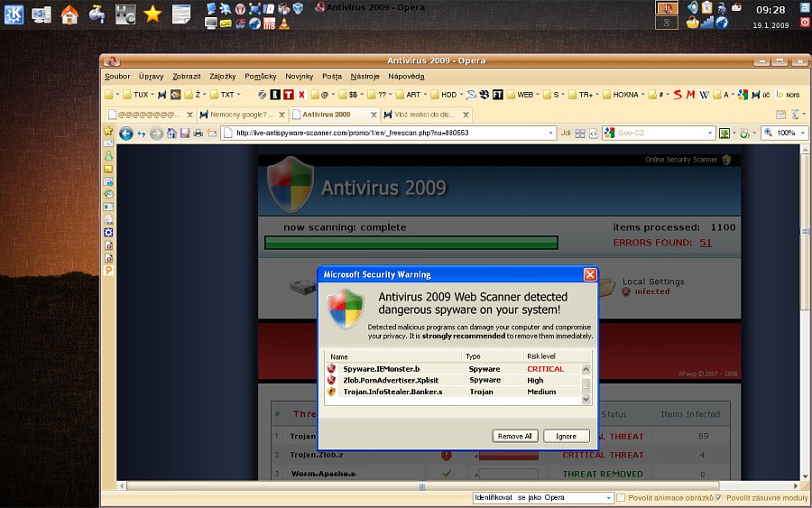Open the Soubor menu
Image resolution: width=812 pixels, height=508 pixels.
(117, 76)
